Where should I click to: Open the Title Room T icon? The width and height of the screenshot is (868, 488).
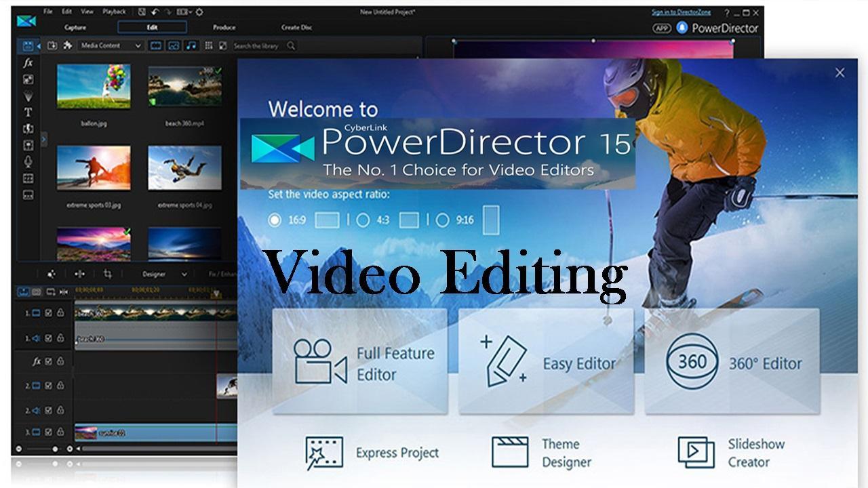[x=28, y=113]
